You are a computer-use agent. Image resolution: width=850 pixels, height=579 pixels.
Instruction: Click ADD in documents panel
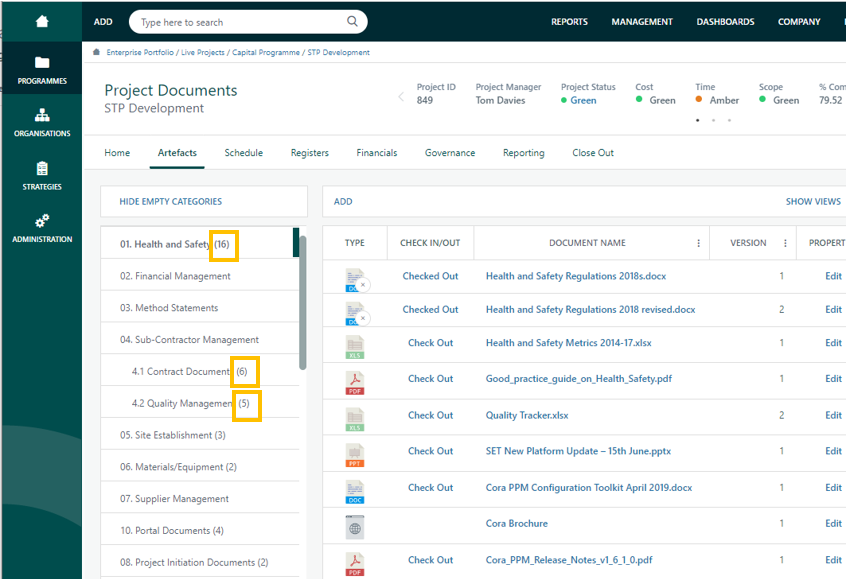pos(343,202)
